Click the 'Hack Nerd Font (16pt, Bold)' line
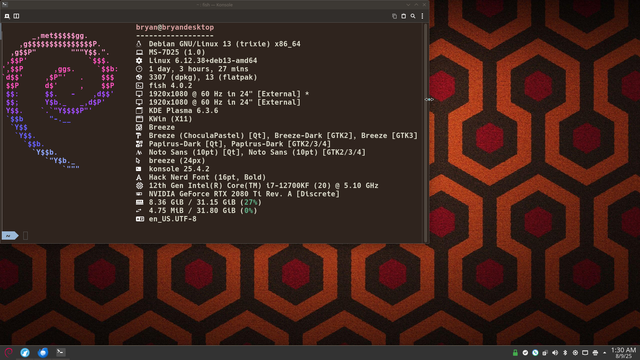 (x=207, y=177)
